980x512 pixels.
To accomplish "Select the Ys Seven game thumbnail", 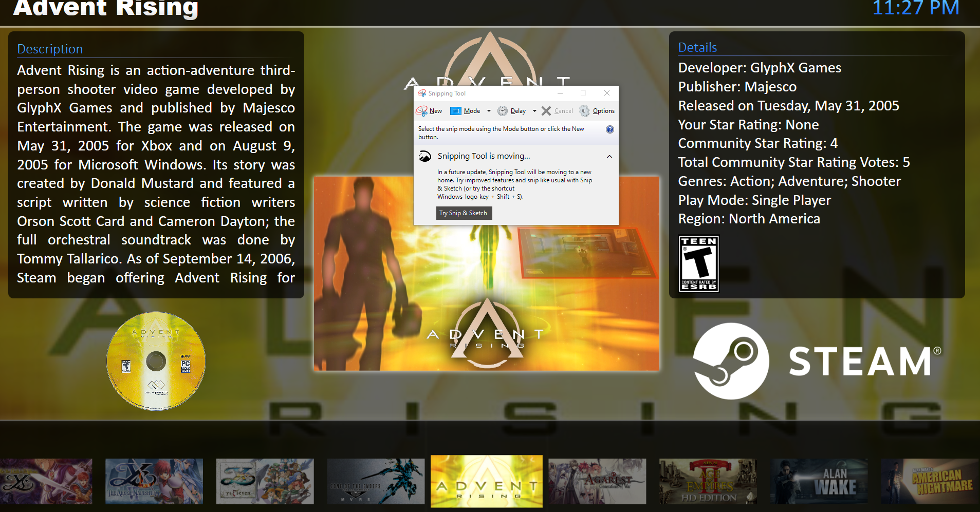I will [265, 481].
